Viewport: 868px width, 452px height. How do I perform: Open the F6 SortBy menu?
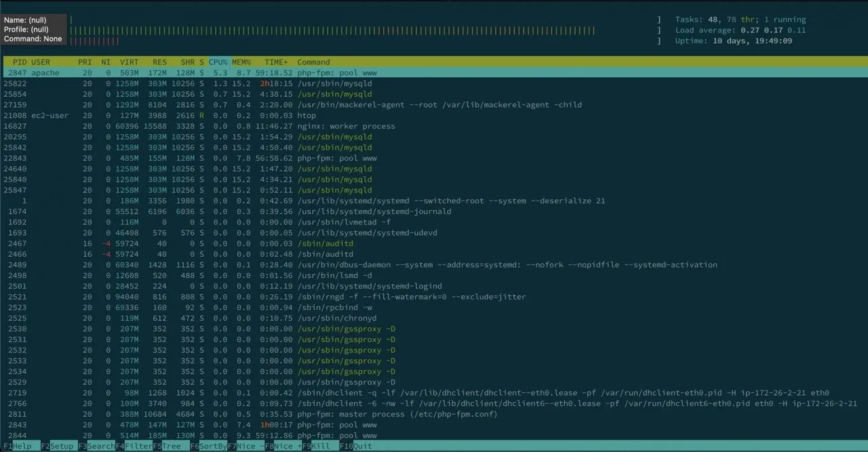pos(208,447)
